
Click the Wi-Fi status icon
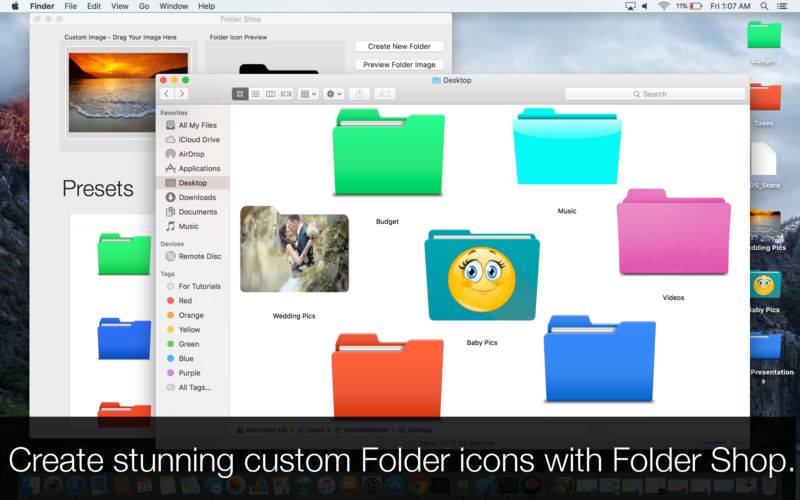[x=664, y=6]
